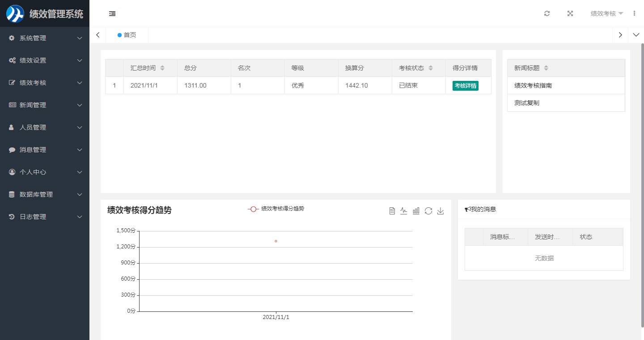Screen dimensions: 644x340
Task: Click the sidebar collapse icon in header
Action: [x=112, y=14]
